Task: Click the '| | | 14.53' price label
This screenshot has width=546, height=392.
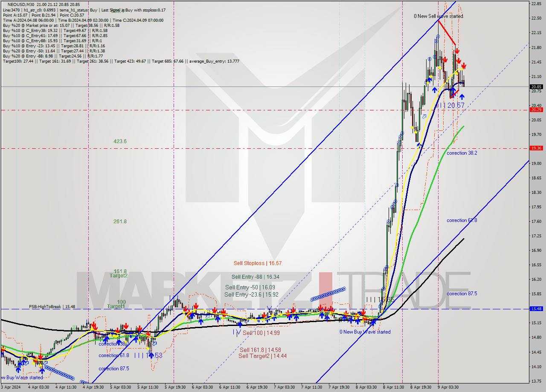Action: [148, 355]
